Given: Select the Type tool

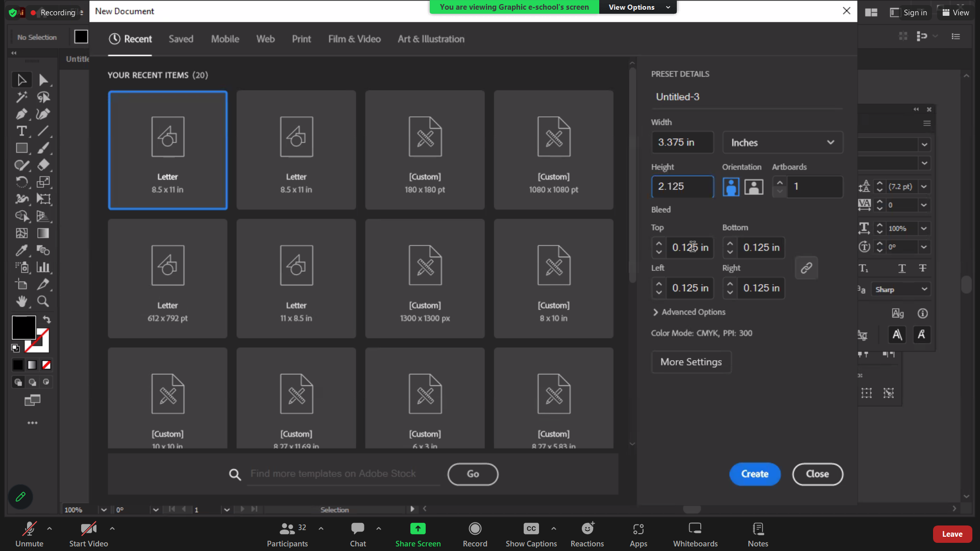Looking at the screenshot, I should coord(21,131).
